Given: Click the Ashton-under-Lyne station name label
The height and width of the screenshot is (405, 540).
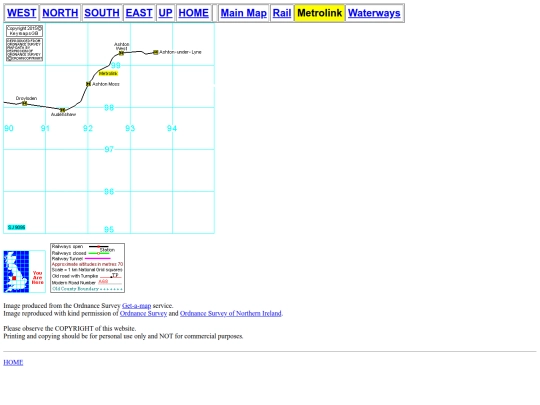Looking at the screenshot, I should coord(180,52).
